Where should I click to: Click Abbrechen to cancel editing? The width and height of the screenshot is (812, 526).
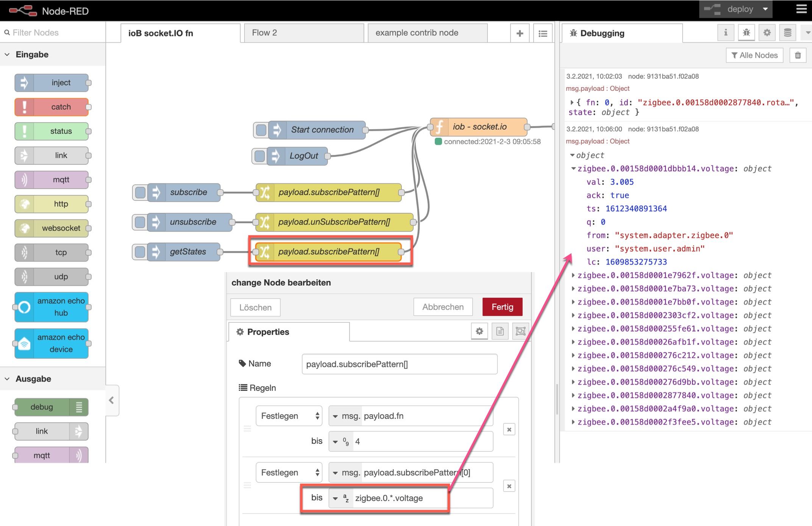point(443,307)
